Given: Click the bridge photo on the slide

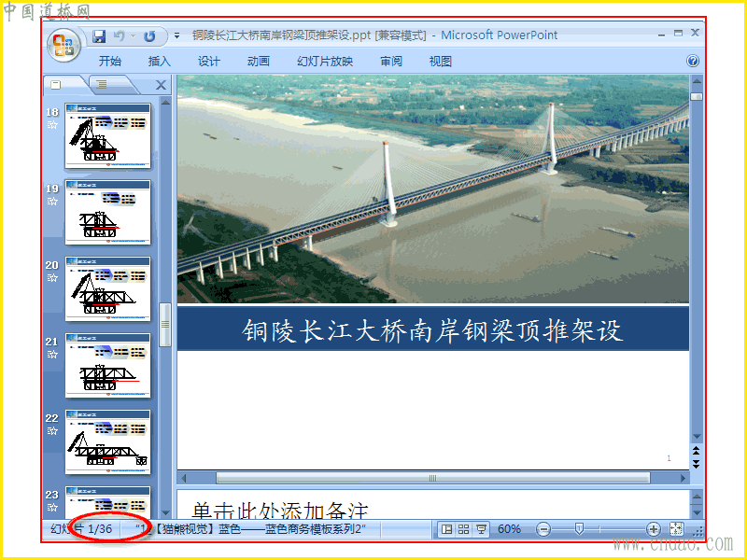Looking at the screenshot, I should (433, 189).
